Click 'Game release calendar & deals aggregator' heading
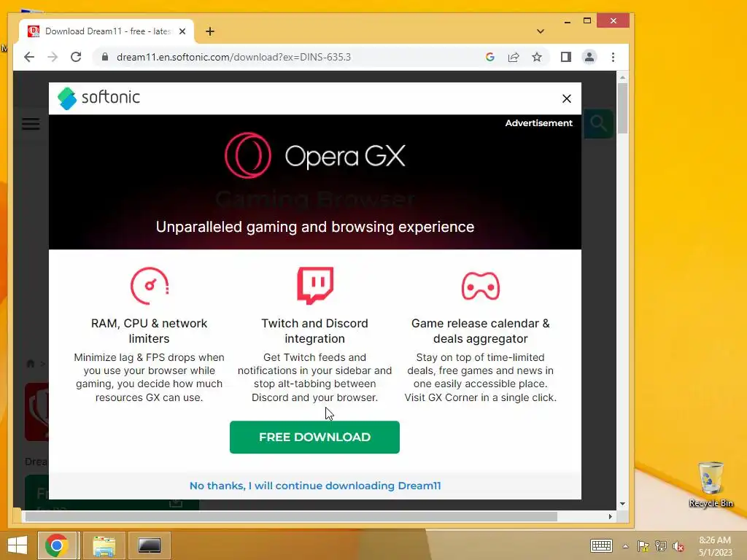This screenshot has width=747, height=560. tap(480, 331)
